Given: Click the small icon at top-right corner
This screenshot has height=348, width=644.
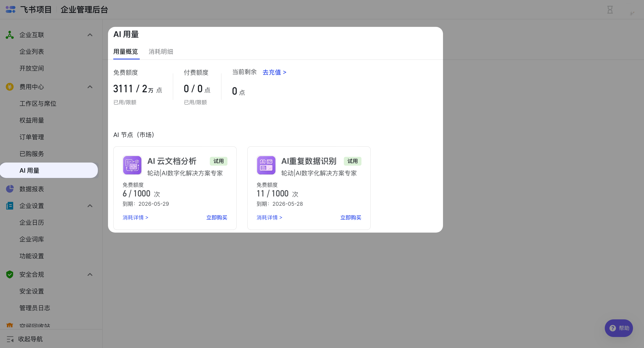Looking at the screenshot, I should point(632,13).
